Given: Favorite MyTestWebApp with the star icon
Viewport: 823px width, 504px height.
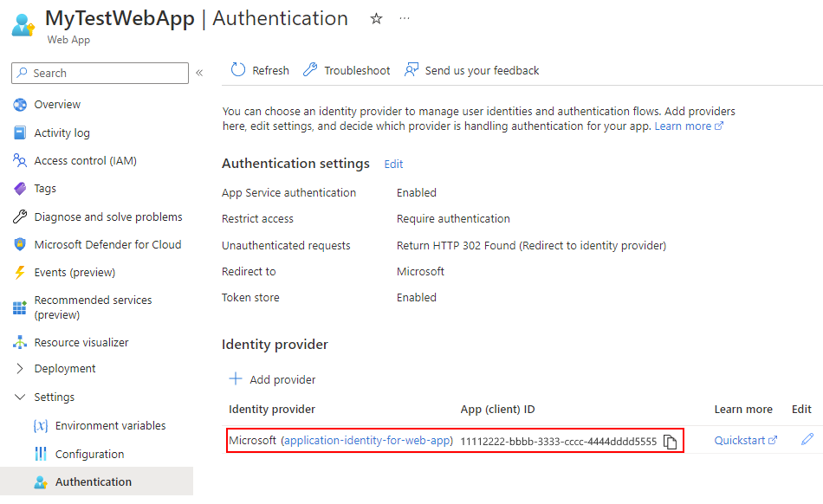Looking at the screenshot, I should click(x=376, y=17).
